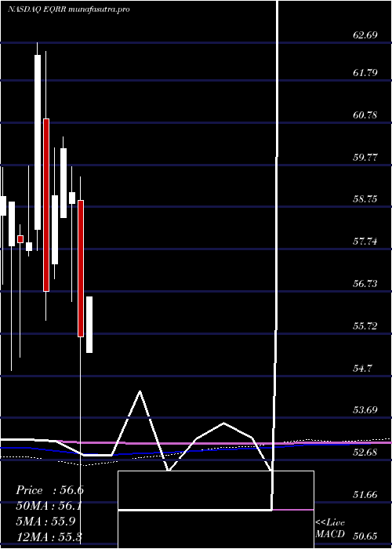392x549 pixels.
Task: Click the 51.66 price axis label
Action: tap(365, 494)
